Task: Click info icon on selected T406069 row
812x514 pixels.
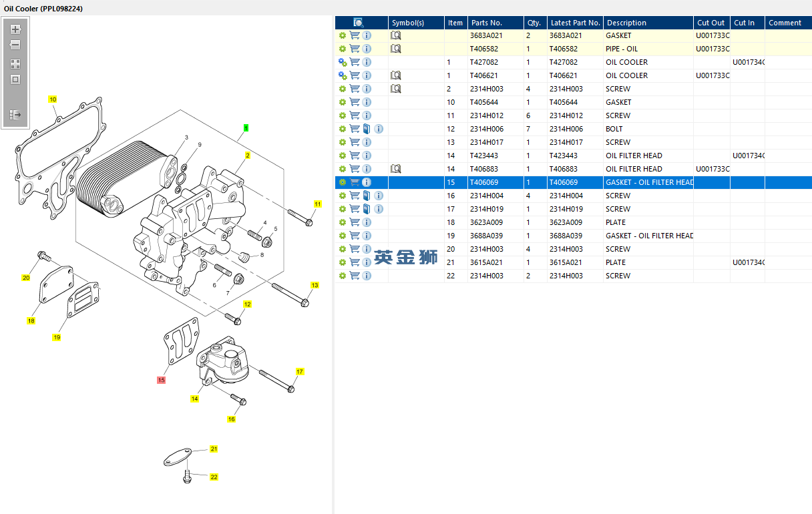Action: 367,182
